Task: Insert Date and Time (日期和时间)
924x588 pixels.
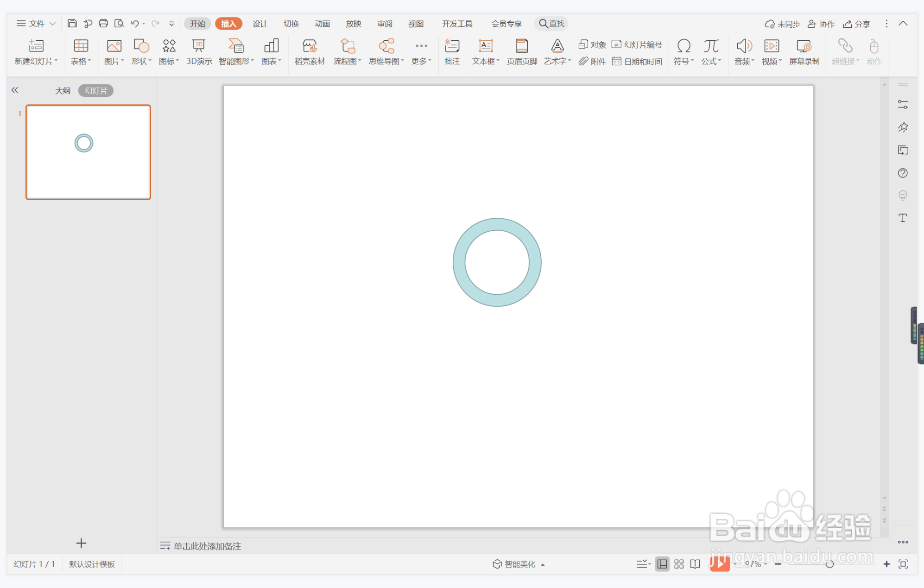Action: 637,61
